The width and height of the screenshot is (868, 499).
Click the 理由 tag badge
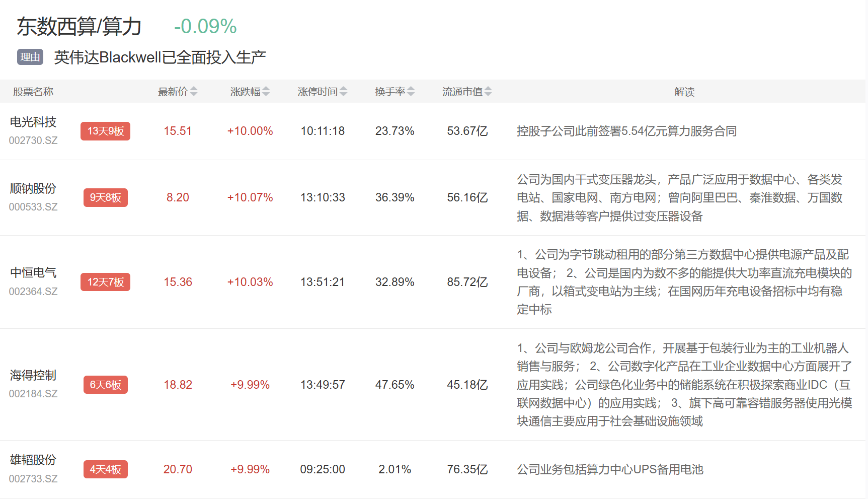30,57
